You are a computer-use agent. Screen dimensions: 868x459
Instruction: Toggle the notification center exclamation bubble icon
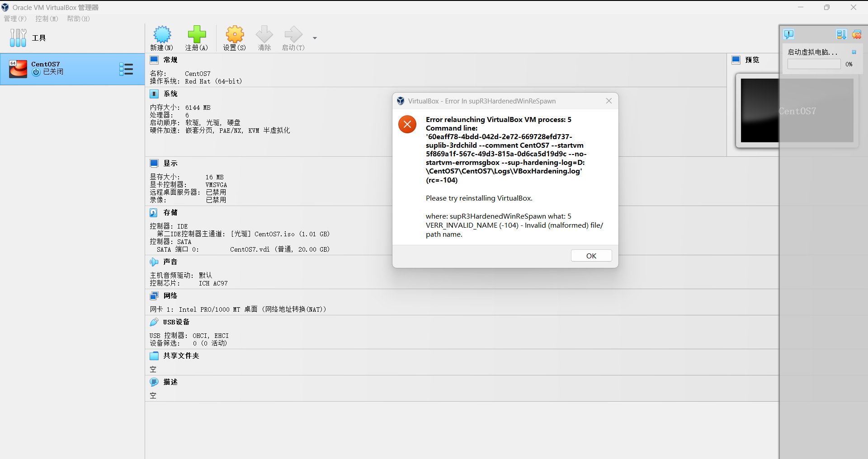(x=789, y=34)
